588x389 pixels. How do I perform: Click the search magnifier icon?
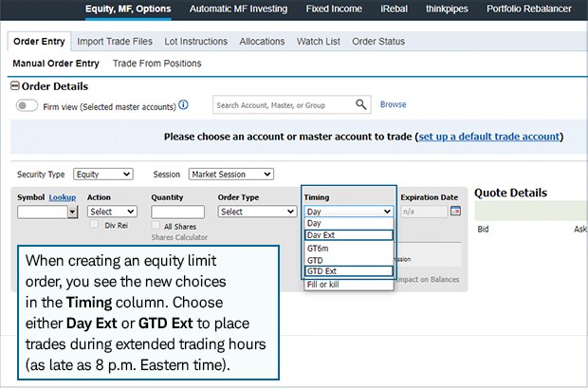[361, 105]
